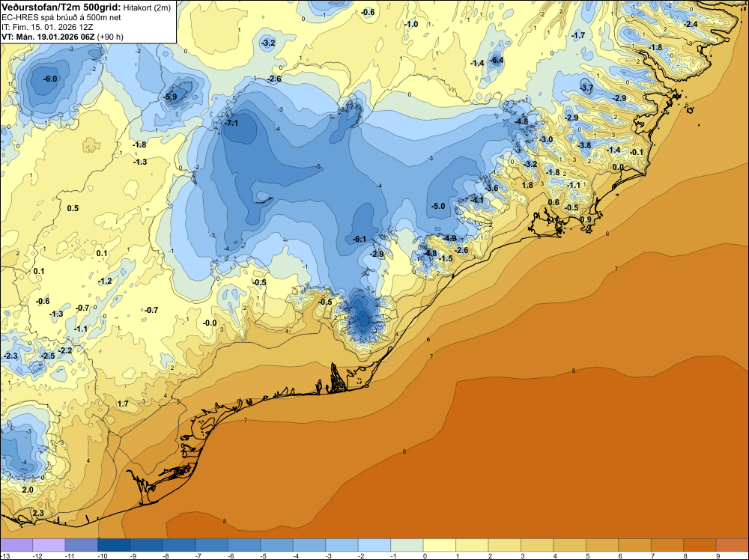Click the 1.7 temperature value
Viewport: 749px width, 560px height.
click(123, 404)
